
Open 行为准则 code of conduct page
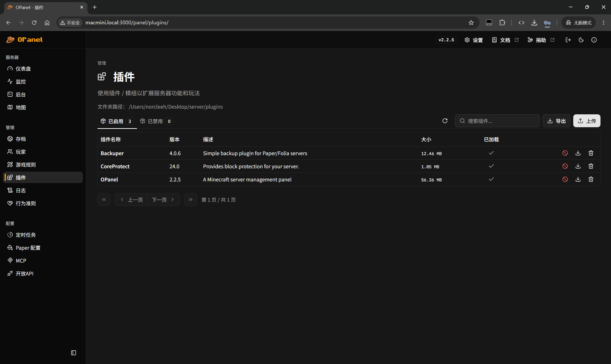pyautogui.click(x=43, y=203)
